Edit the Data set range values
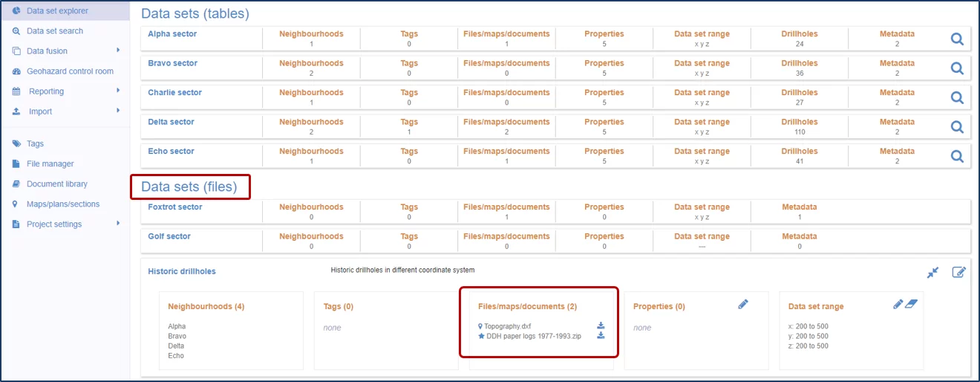Image resolution: width=980 pixels, height=382 pixels. (898, 305)
